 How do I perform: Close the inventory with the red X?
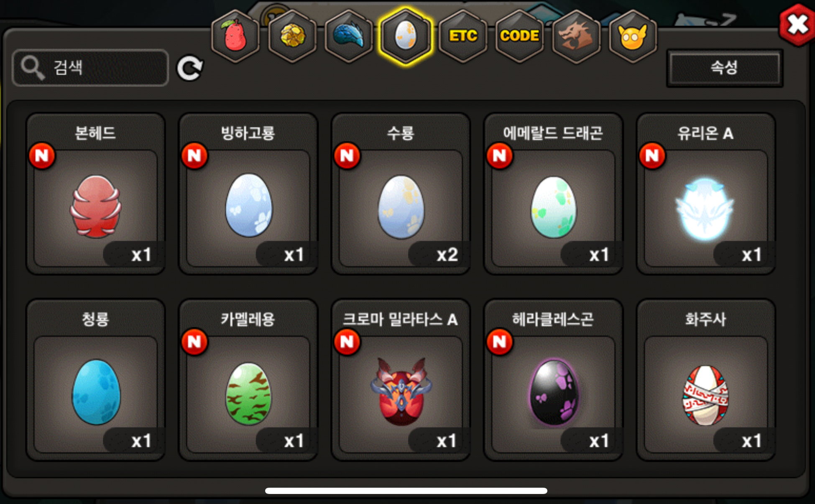click(x=797, y=24)
